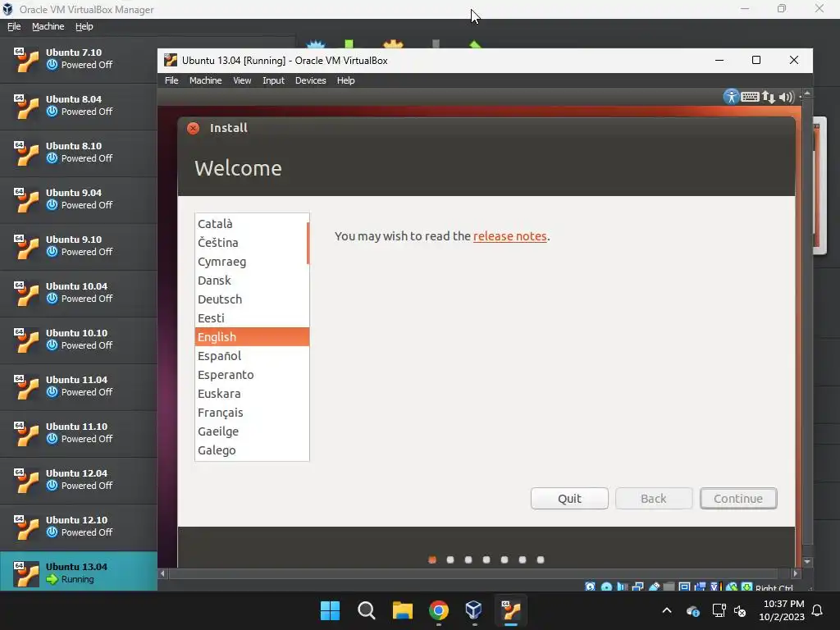The width and height of the screenshot is (840, 630).
Task: Select Français in language list
Action: tap(251, 413)
